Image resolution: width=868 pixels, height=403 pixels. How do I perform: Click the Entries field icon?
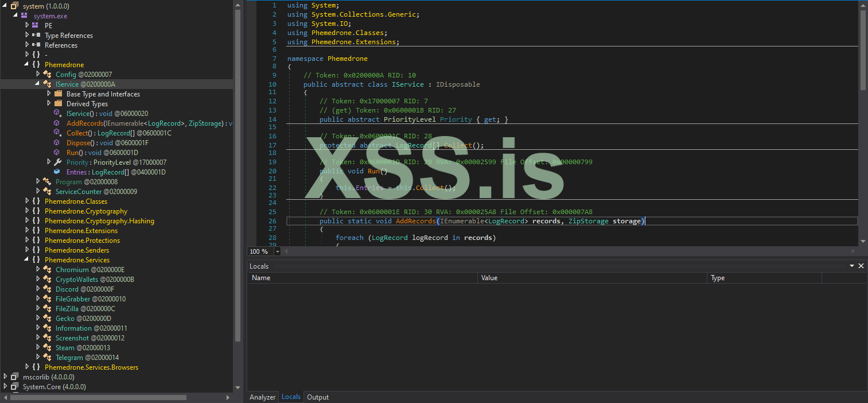click(x=57, y=172)
